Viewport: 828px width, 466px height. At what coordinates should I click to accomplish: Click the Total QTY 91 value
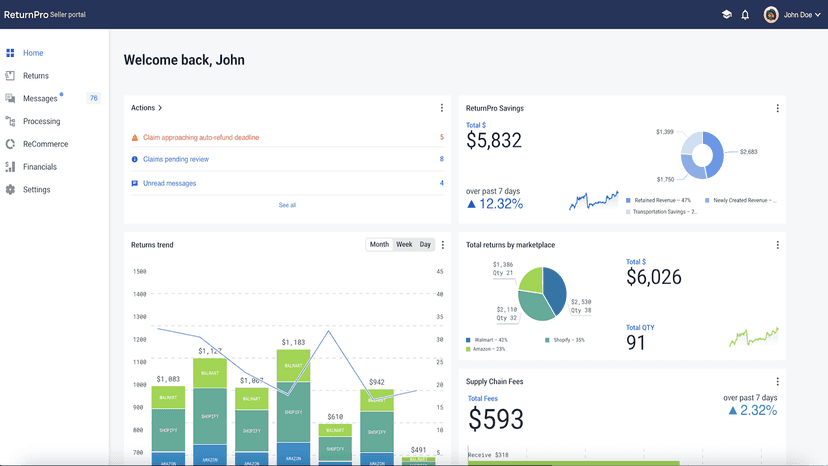coord(636,343)
